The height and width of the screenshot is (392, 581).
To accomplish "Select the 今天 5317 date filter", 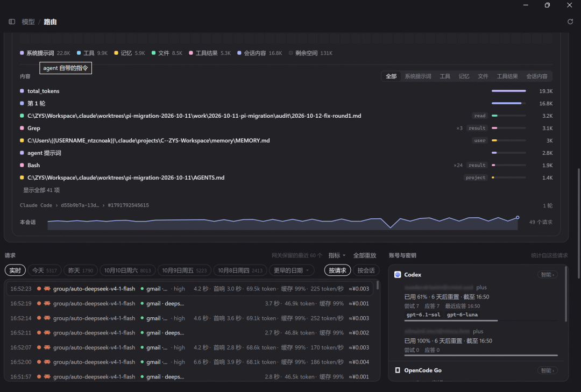I will [45, 270].
